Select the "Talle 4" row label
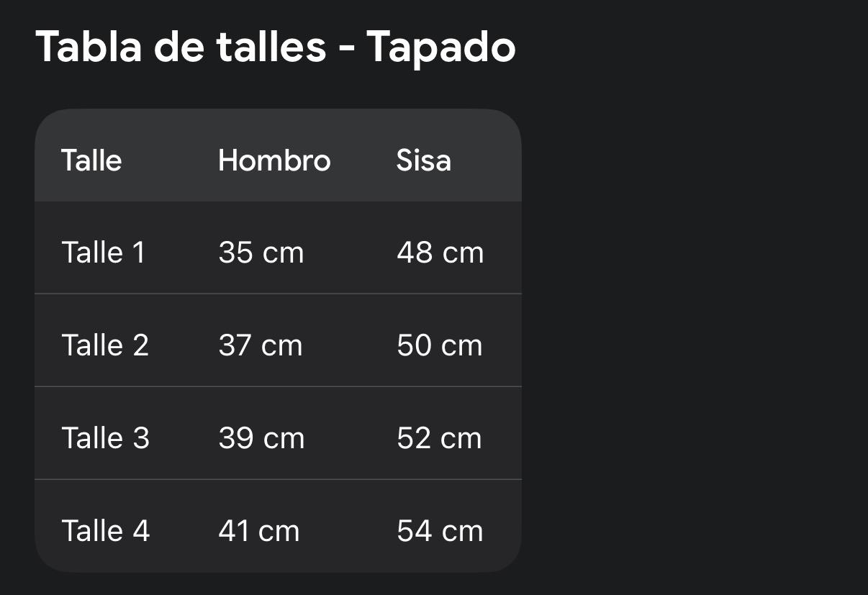The width and height of the screenshot is (868, 595). 105,531
